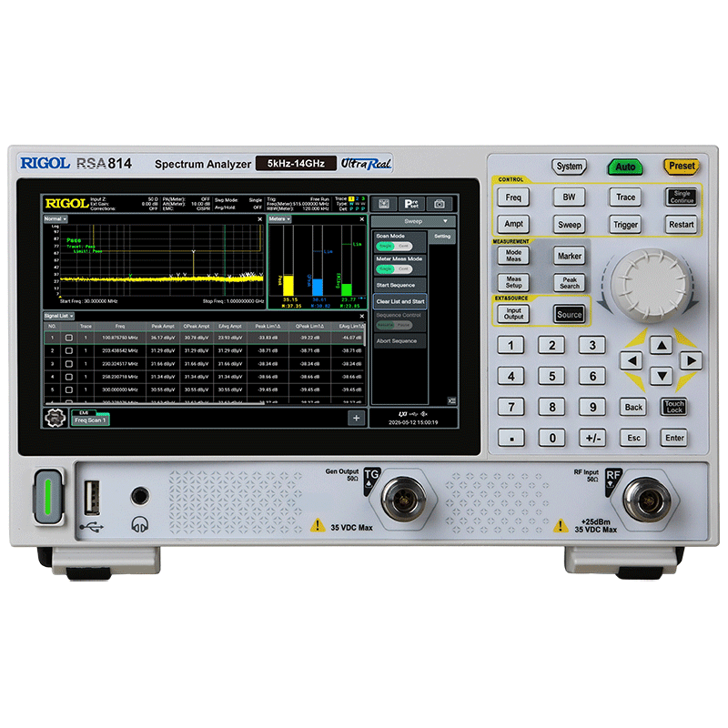Check the box for signal 203.438542 MHz

(x=69, y=350)
